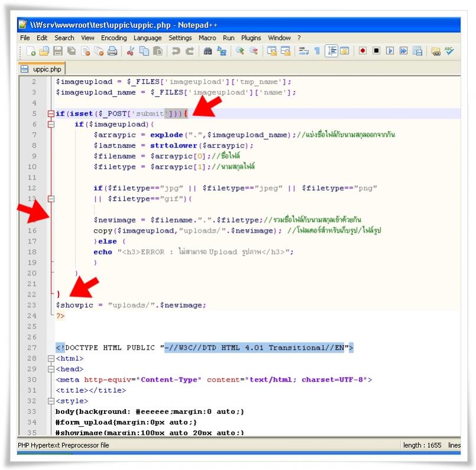
Task: Open Find with the binoculars icon
Action: pos(208,51)
